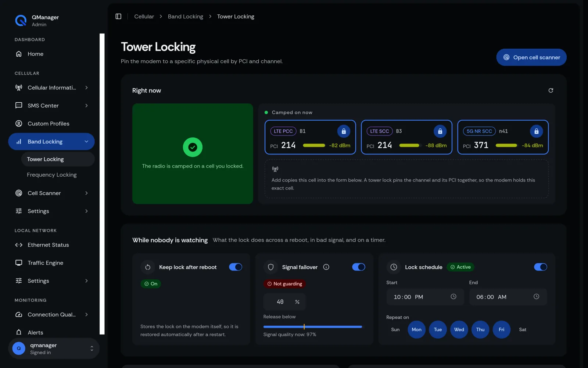The height and width of the screenshot is (368, 588).
Task: Select the Mon day button
Action: point(416,329)
